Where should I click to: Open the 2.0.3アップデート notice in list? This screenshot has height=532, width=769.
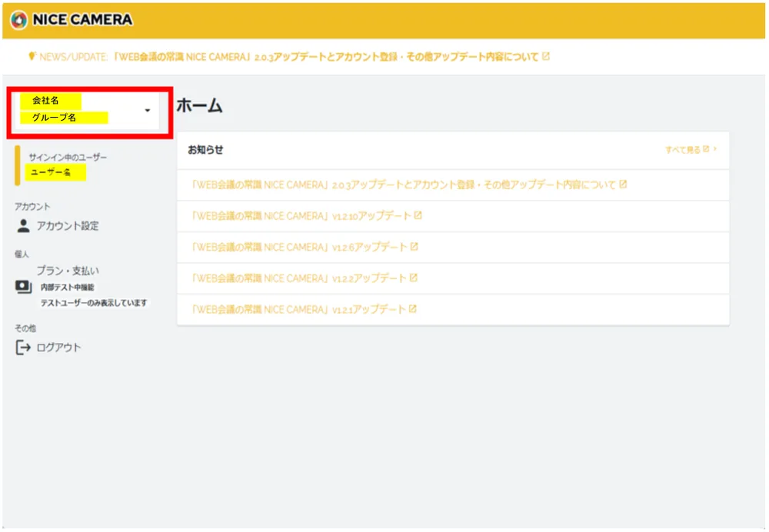(x=404, y=185)
